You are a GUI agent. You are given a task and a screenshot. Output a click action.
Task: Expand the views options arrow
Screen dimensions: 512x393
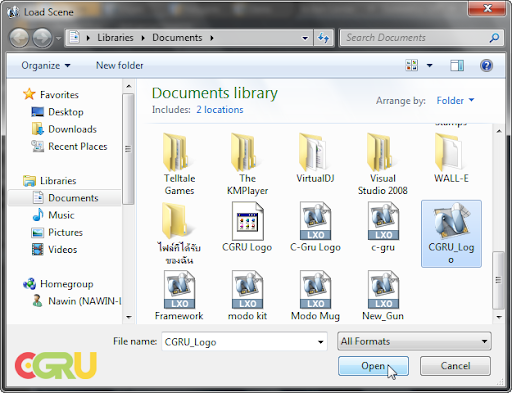point(430,65)
